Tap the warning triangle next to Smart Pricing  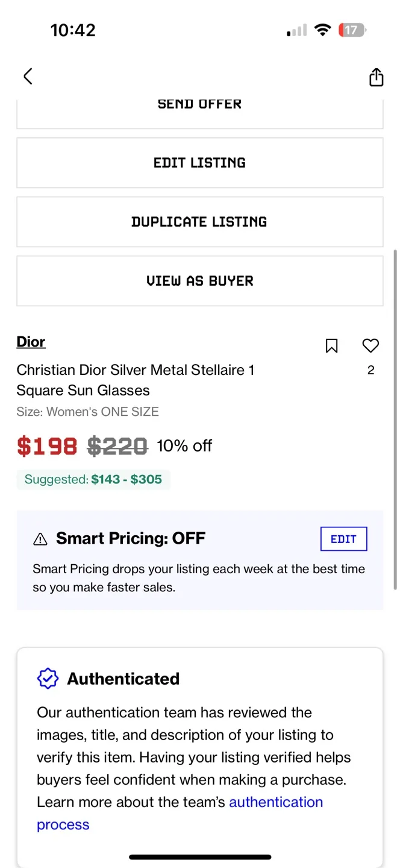[40, 539]
